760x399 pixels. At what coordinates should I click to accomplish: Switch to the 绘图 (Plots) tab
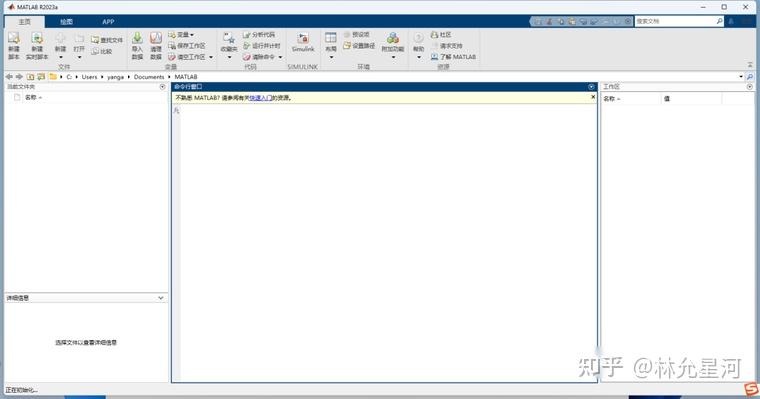(x=66, y=22)
